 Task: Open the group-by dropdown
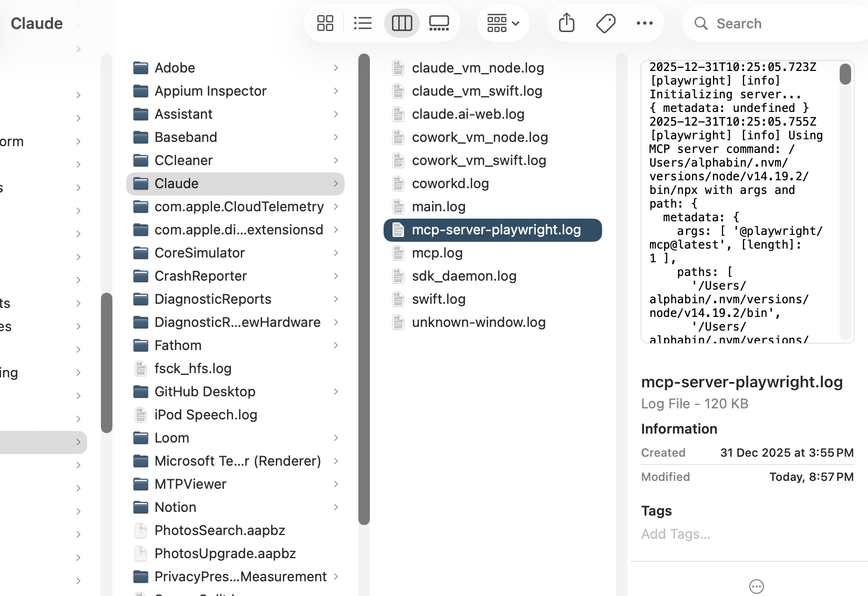pos(503,23)
